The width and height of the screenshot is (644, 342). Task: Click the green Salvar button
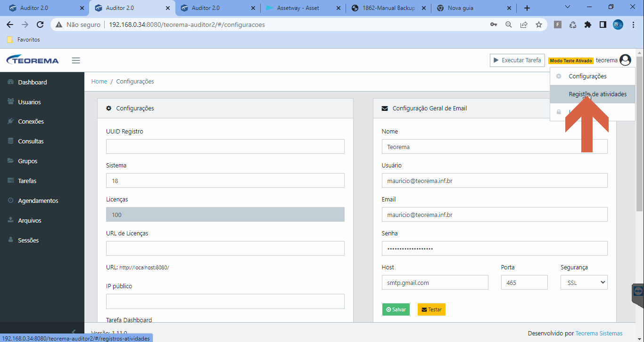coord(396,309)
